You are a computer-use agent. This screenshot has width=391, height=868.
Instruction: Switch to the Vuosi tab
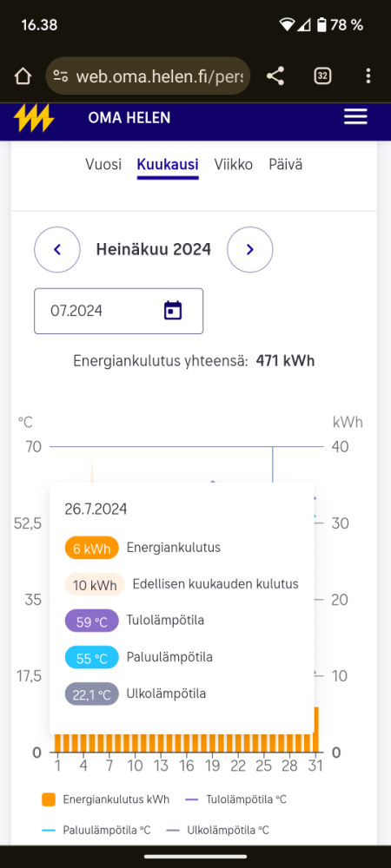103,164
